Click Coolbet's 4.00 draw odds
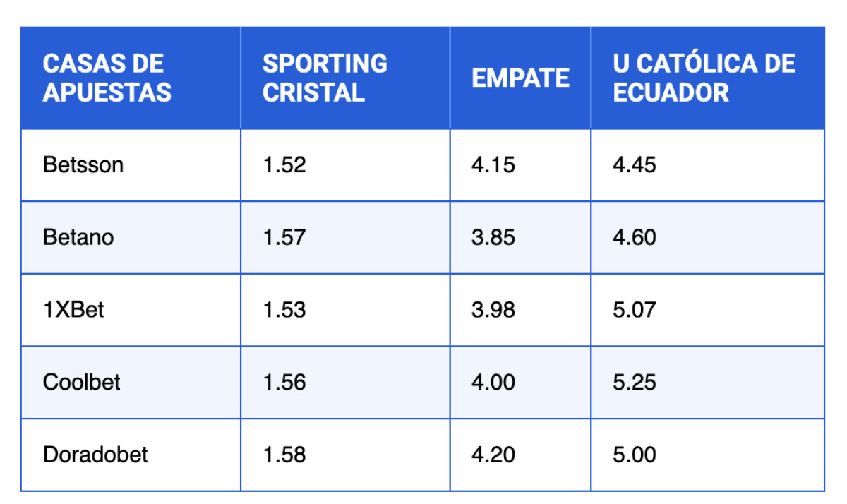847x504 pixels. click(x=493, y=382)
